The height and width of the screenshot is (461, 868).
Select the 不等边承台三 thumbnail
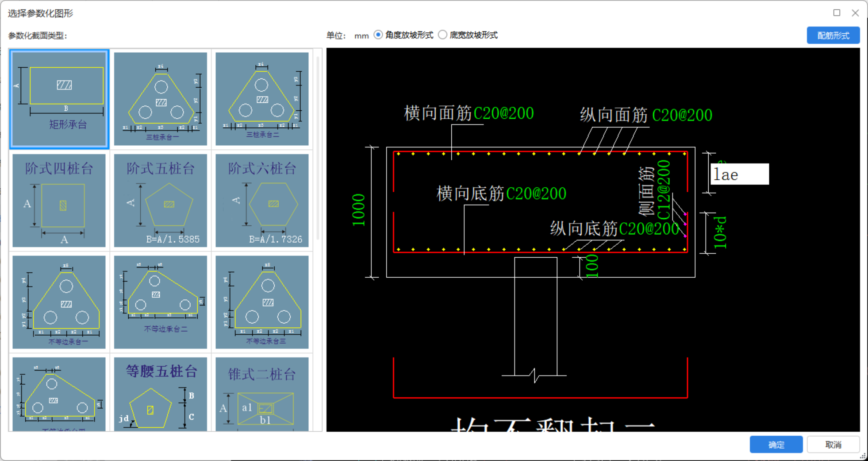point(262,302)
